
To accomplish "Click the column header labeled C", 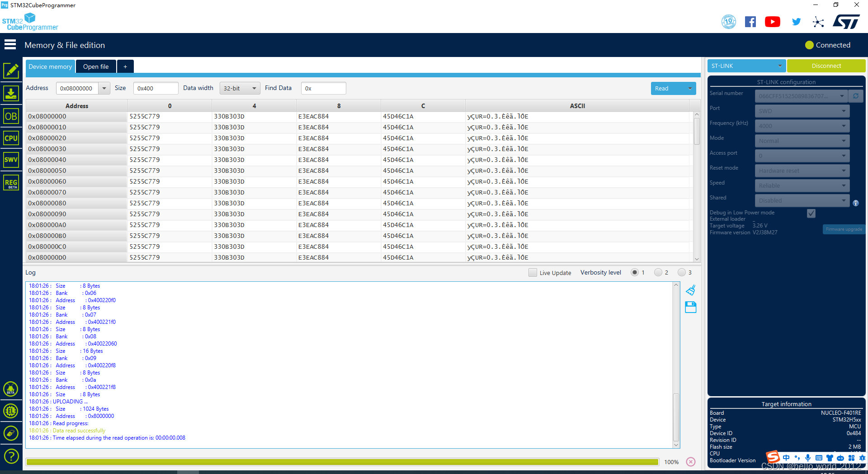I will 423,106.
